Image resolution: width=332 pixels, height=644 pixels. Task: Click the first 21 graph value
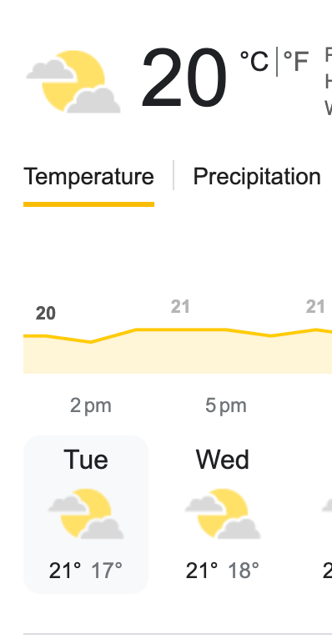pos(180,307)
